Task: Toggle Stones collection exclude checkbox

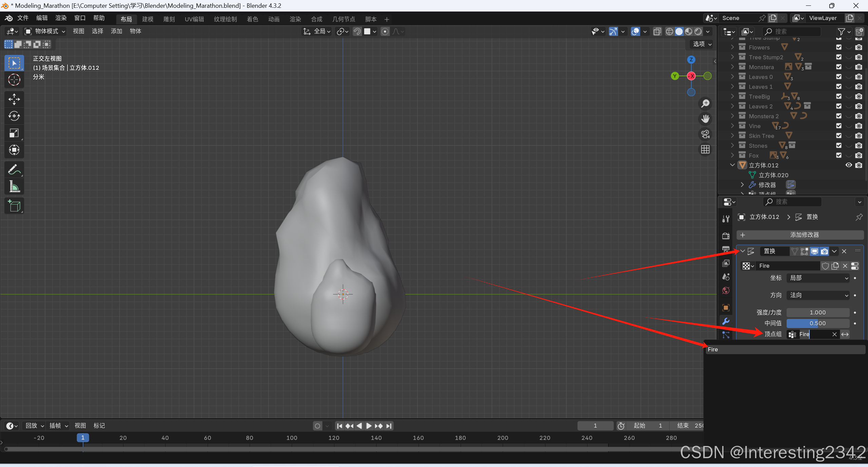Action: (x=839, y=145)
